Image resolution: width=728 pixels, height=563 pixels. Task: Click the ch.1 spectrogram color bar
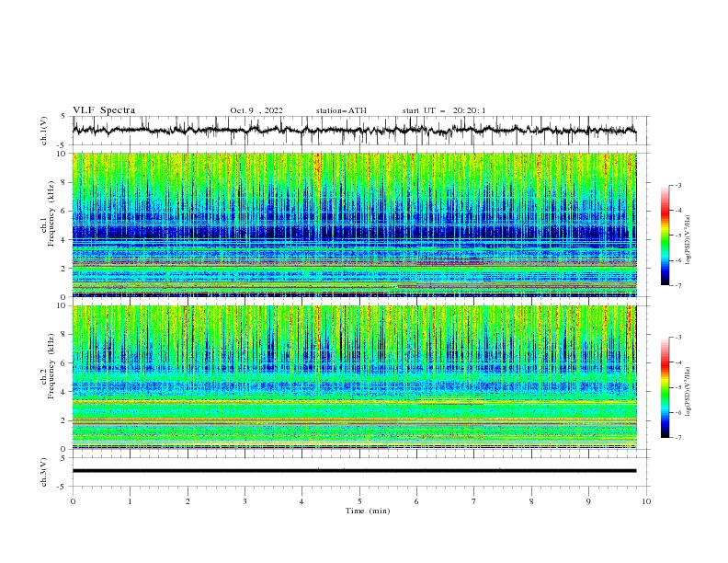[665, 236]
